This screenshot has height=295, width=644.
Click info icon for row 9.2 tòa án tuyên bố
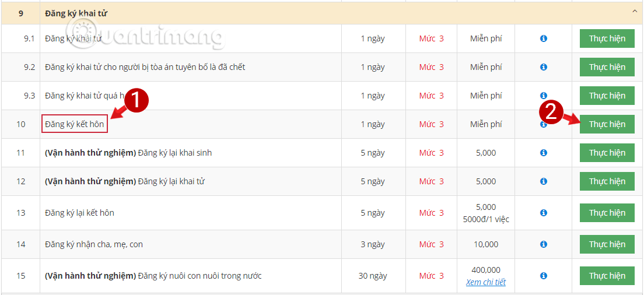pyautogui.click(x=543, y=67)
